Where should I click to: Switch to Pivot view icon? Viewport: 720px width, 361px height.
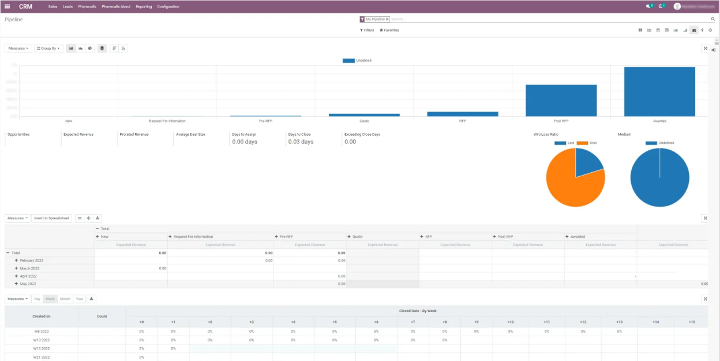pos(667,30)
